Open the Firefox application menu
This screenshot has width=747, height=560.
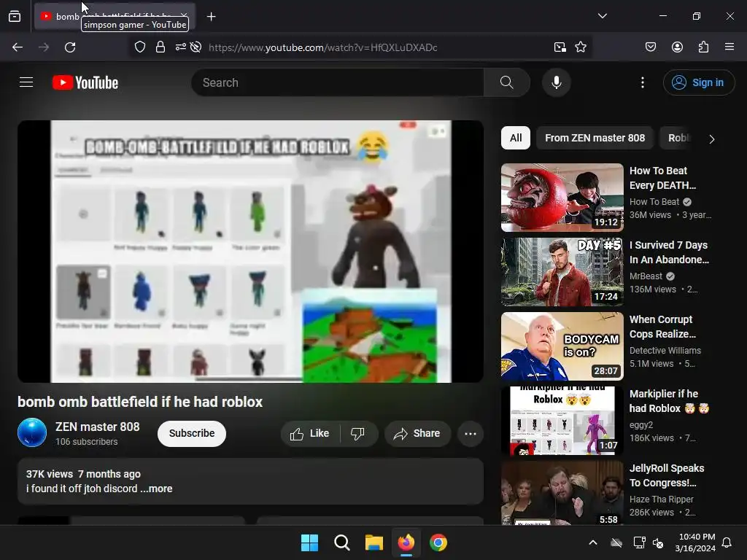[x=729, y=47]
